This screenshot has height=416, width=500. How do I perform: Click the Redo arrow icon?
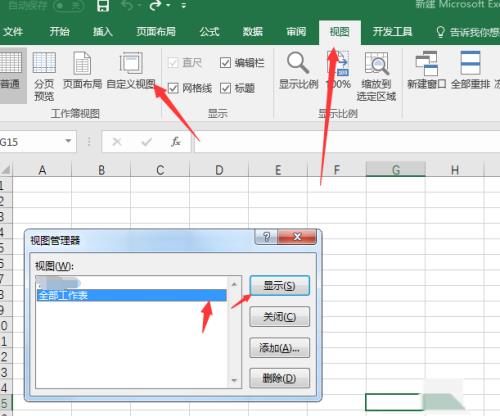[x=155, y=5]
